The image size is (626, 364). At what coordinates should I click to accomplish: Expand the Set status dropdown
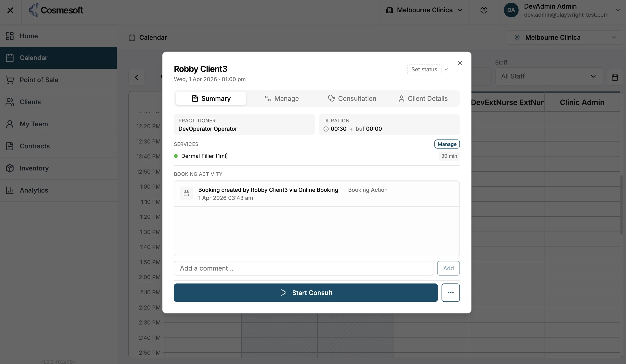pos(428,69)
